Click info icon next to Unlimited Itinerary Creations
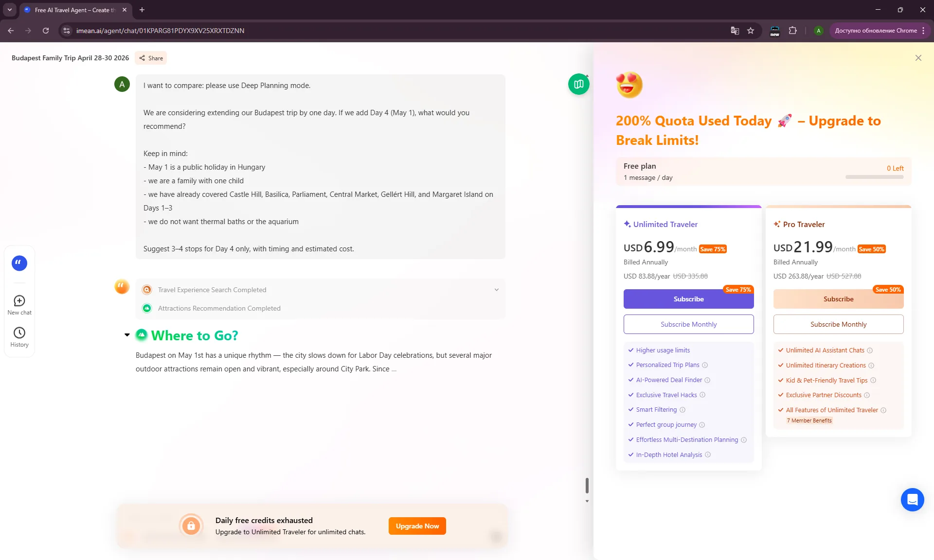The height and width of the screenshot is (560, 934). tap(871, 366)
